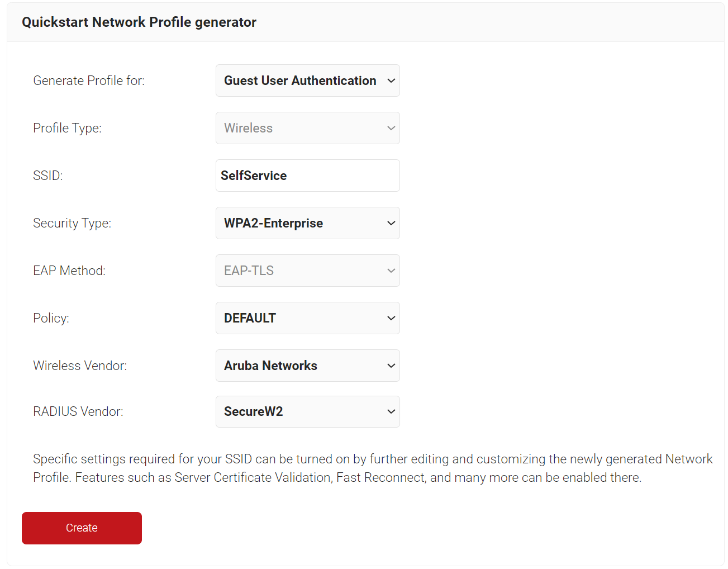Click the "RADIUS Vendor:" label
Screen dimensions: 728x569
click(78, 411)
